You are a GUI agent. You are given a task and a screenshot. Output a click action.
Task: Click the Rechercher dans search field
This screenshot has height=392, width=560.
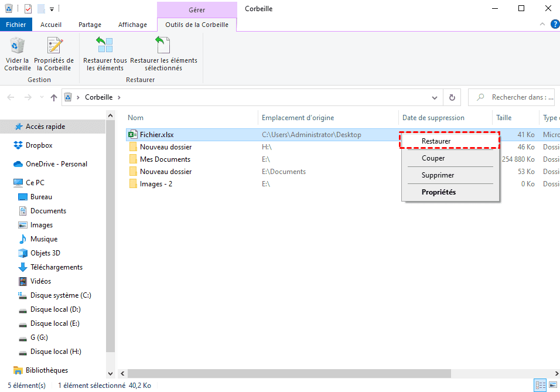coord(511,97)
